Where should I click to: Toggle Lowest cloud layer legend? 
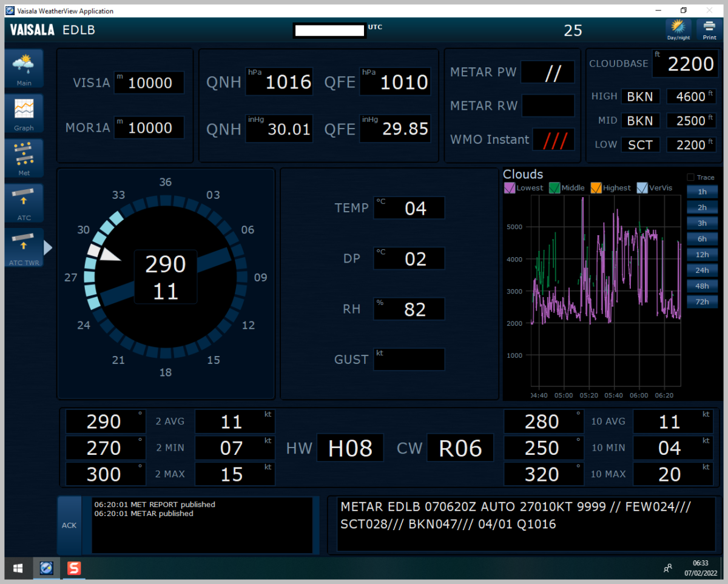click(x=510, y=188)
